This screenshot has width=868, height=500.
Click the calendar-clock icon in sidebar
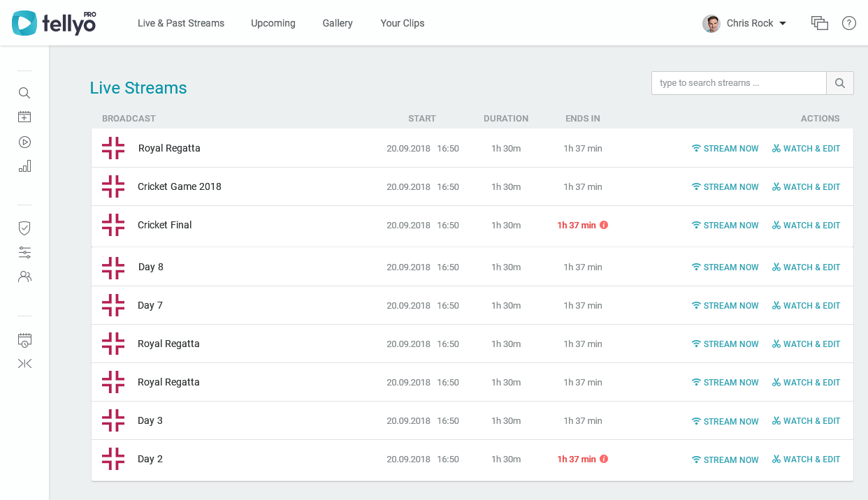(x=24, y=340)
